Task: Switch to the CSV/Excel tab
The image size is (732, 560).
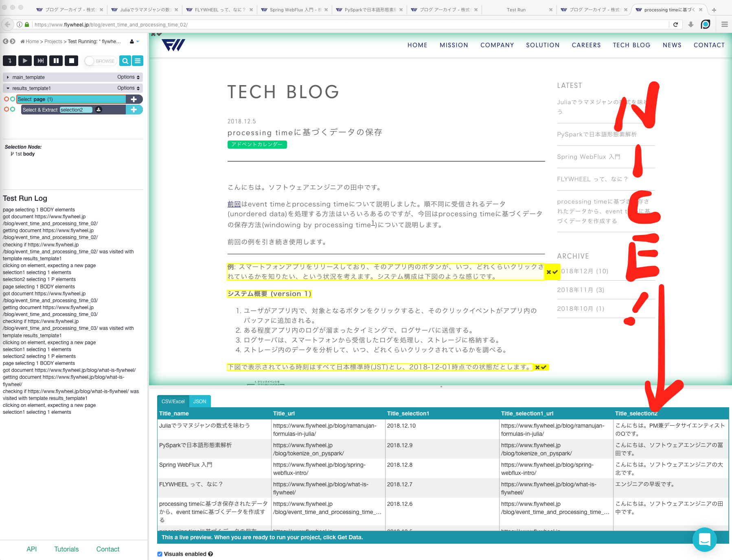Action: click(x=173, y=401)
